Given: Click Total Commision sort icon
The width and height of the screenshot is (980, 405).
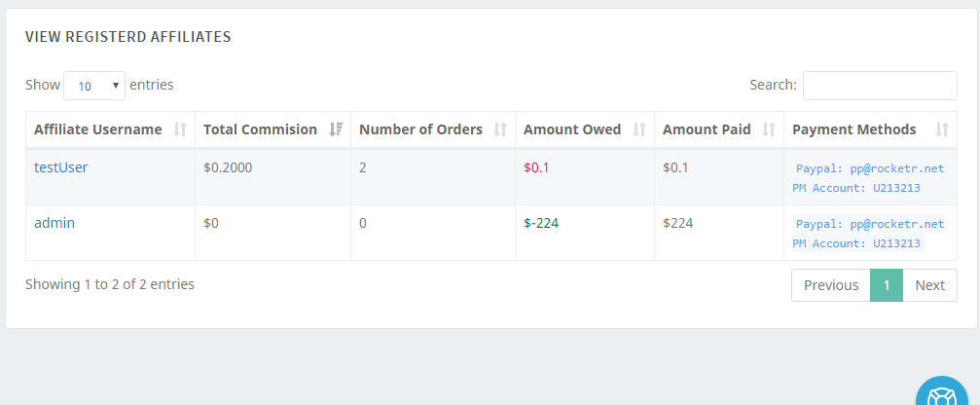Looking at the screenshot, I should pyautogui.click(x=336, y=129).
